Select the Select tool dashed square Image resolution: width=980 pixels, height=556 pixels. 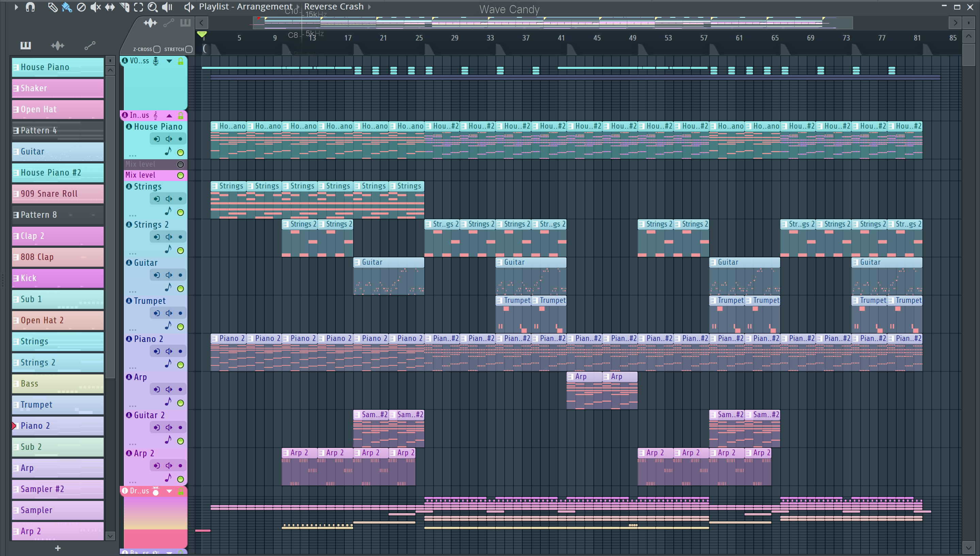pyautogui.click(x=138, y=7)
